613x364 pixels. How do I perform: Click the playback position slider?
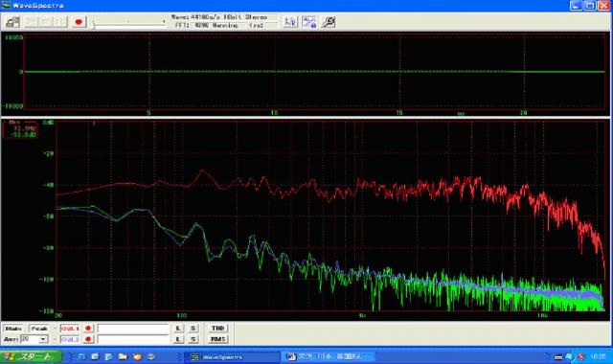(128, 24)
